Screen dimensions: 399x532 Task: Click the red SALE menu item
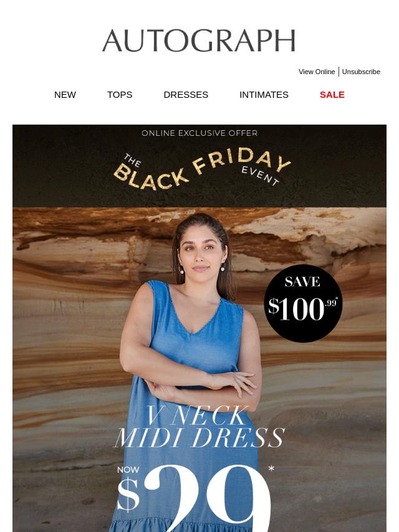pyautogui.click(x=332, y=95)
